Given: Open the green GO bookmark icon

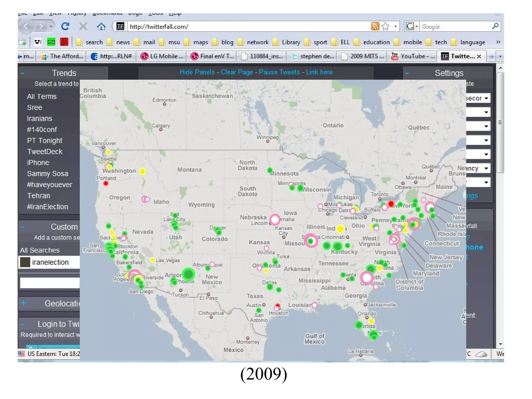Looking at the screenshot, I should [51, 42].
